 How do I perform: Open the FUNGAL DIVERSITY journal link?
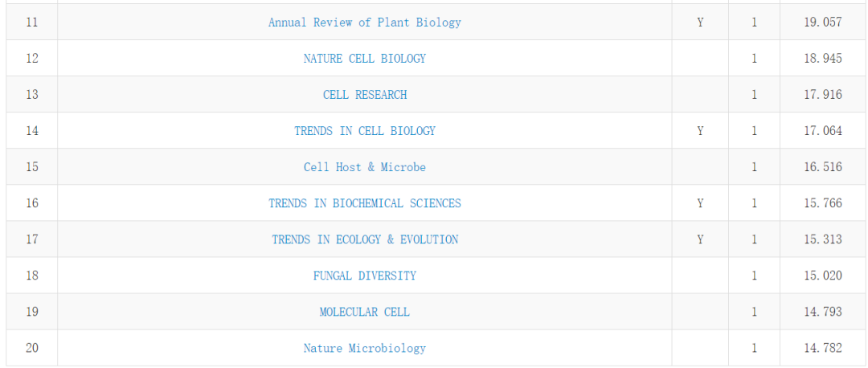tap(364, 276)
